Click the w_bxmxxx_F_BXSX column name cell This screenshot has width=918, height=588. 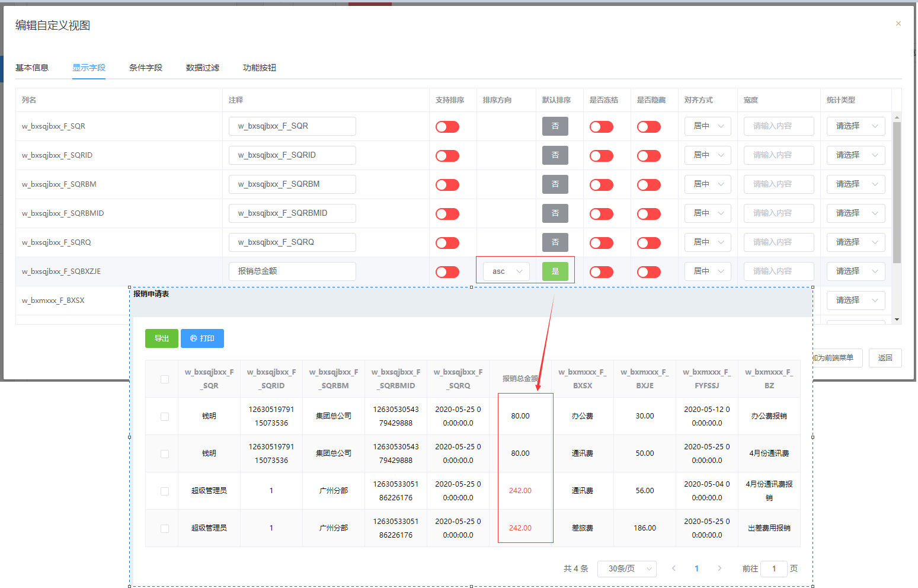(x=53, y=301)
